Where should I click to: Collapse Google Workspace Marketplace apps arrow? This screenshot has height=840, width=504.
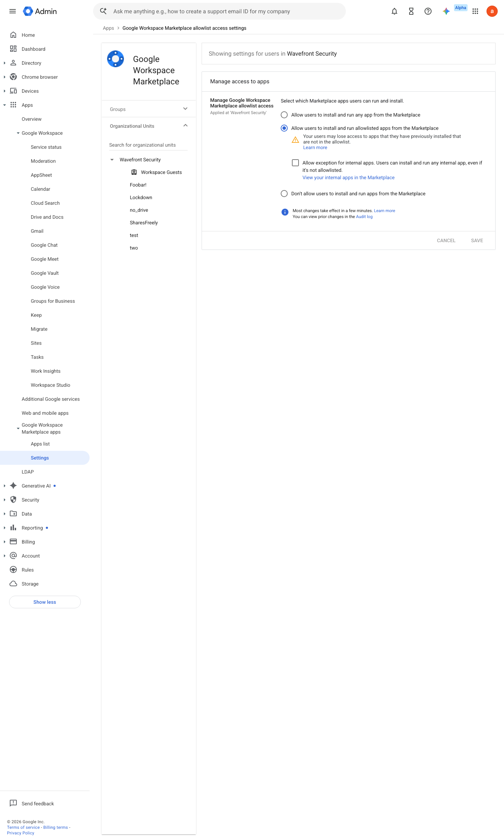[x=18, y=428]
